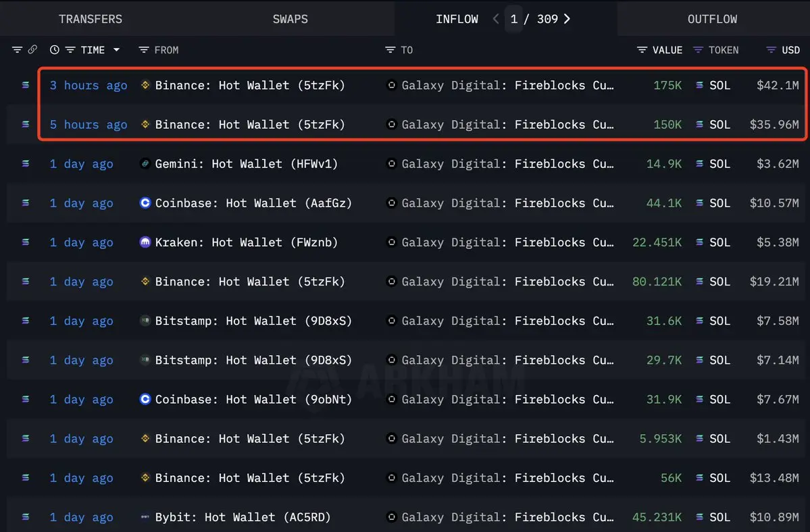This screenshot has height=532, width=810.
Task: Click the 14.9K value
Action: [664, 163]
